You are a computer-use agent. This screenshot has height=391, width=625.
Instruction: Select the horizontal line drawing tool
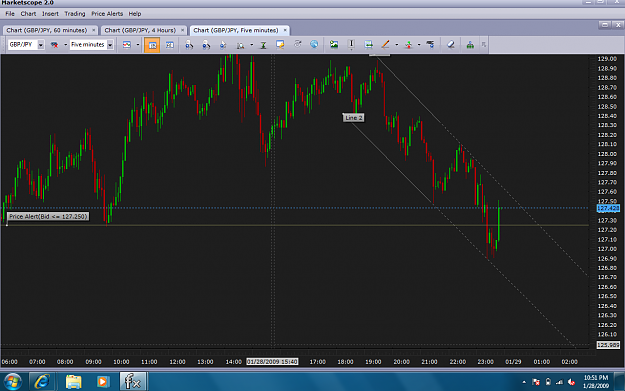click(369, 45)
